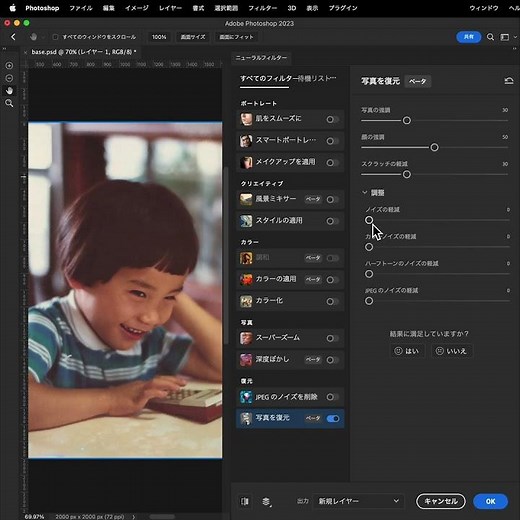Screen dimensions: 520x520
Task: Enable the スーパーズーム filter toggle
Action: [x=333, y=338]
